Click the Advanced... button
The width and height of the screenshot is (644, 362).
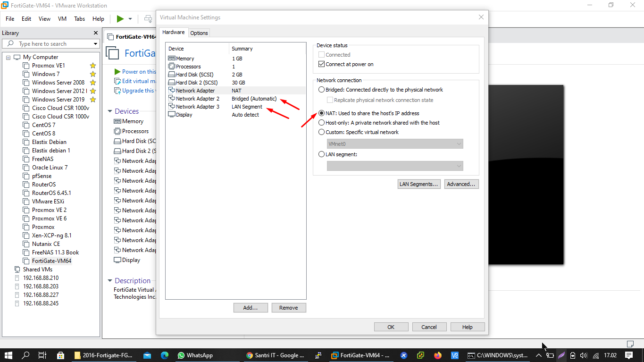coord(461,184)
